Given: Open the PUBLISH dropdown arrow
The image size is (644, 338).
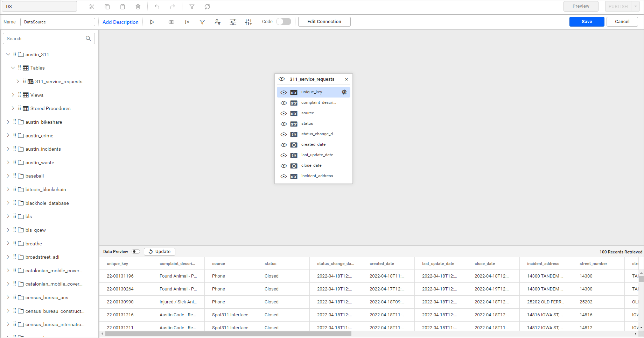Looking at the screenshot, I should (x=636, y=6).
